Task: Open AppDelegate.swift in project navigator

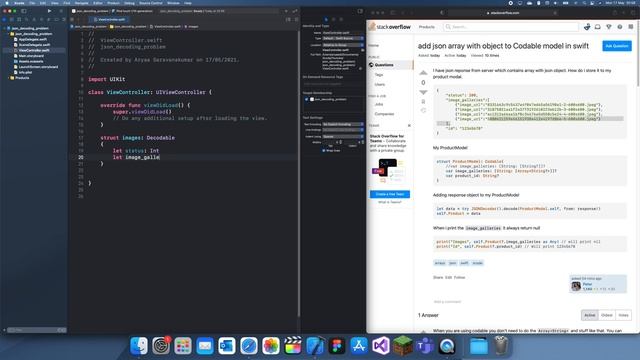Action: click(x=33, y=40)
